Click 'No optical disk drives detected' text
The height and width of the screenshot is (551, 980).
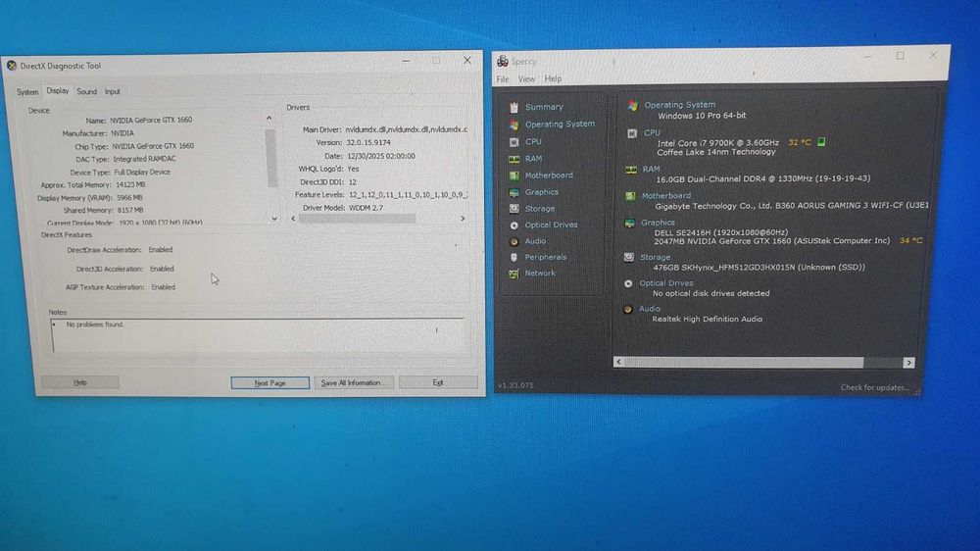pos(710,293)
